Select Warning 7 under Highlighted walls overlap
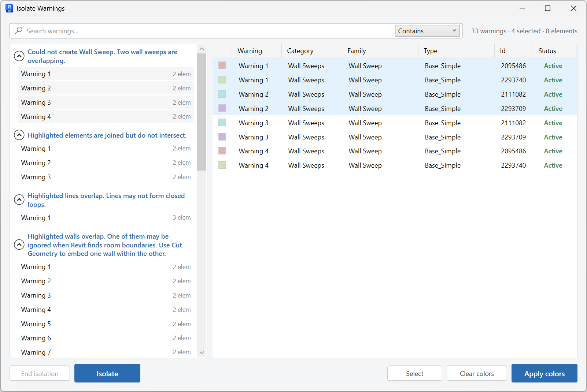This screenshot has height=392, width=587. [x=106, y=352]
